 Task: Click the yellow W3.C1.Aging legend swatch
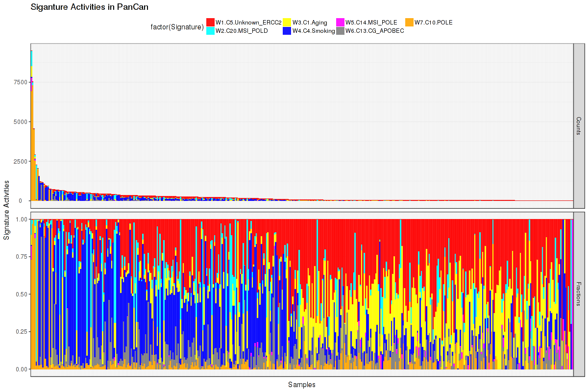(287, 22)
